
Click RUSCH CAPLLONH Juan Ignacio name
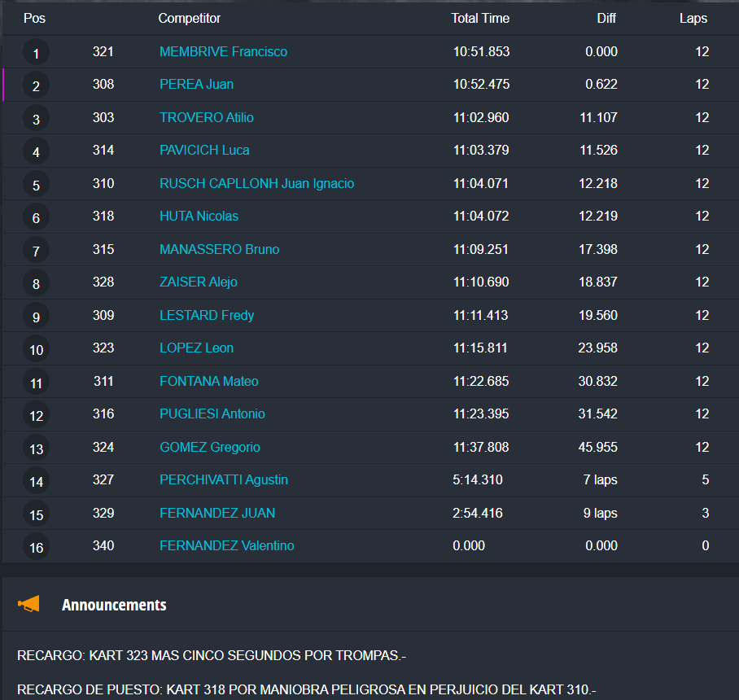coord(256,184)
